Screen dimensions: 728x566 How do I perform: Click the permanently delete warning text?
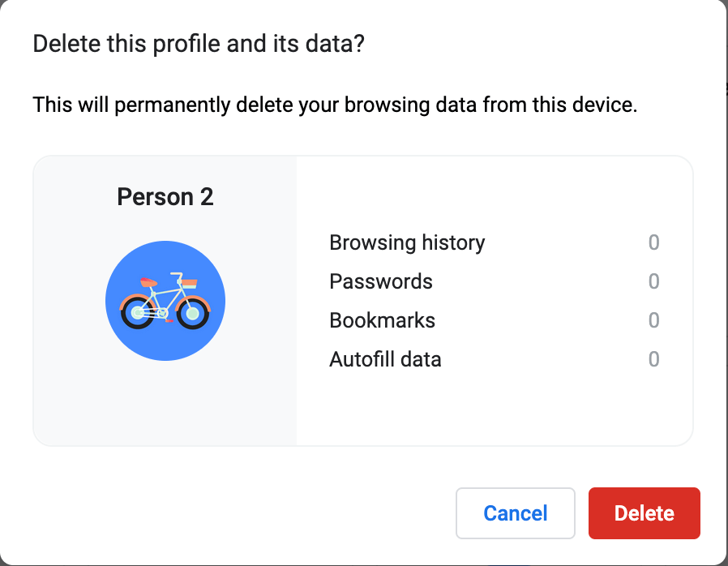pos(335,105)
